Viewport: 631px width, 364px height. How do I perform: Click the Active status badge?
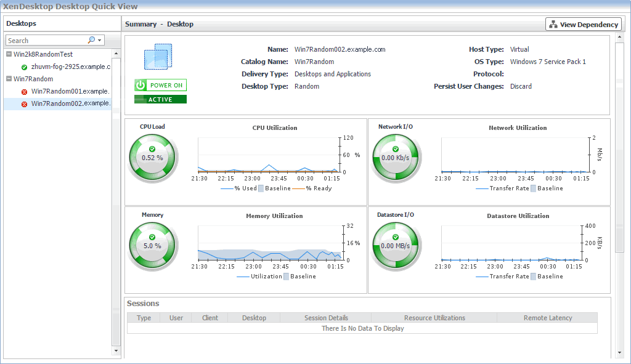pos(160,99)
